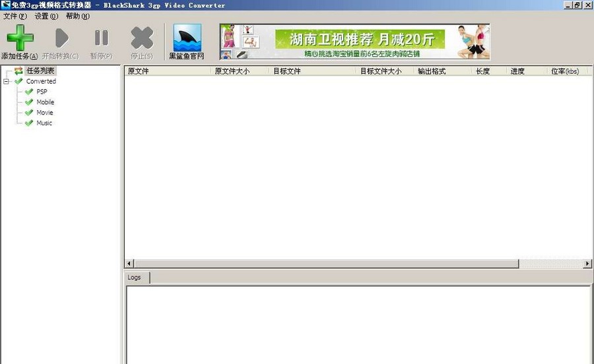This screenshot has width=594, height=364.
Task: Open the 帮助(H) menu
Action: [x=78, y=16]
